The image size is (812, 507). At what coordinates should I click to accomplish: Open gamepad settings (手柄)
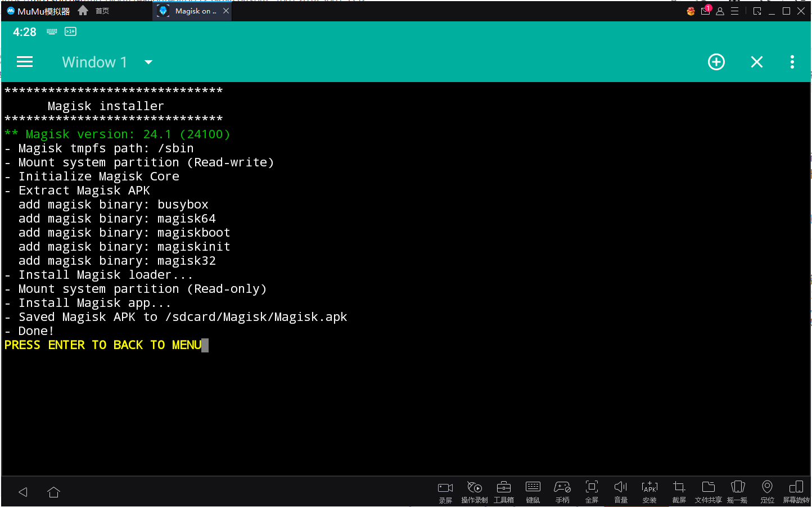[x=562, y=492]
